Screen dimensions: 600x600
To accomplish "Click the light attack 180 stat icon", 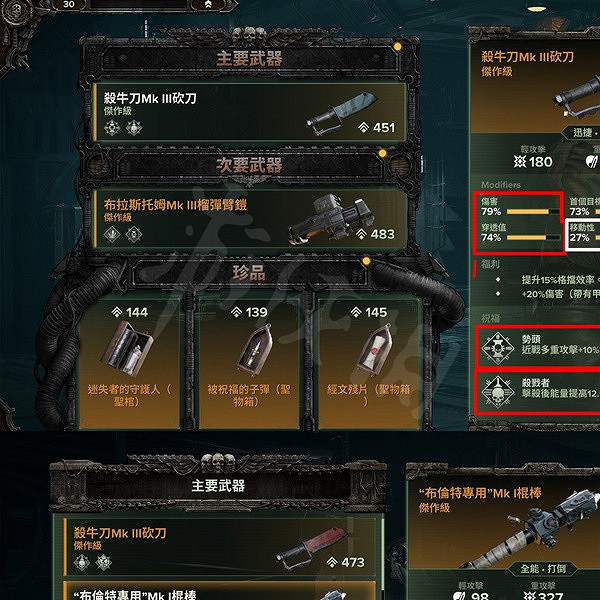I will tap(520, 162).
